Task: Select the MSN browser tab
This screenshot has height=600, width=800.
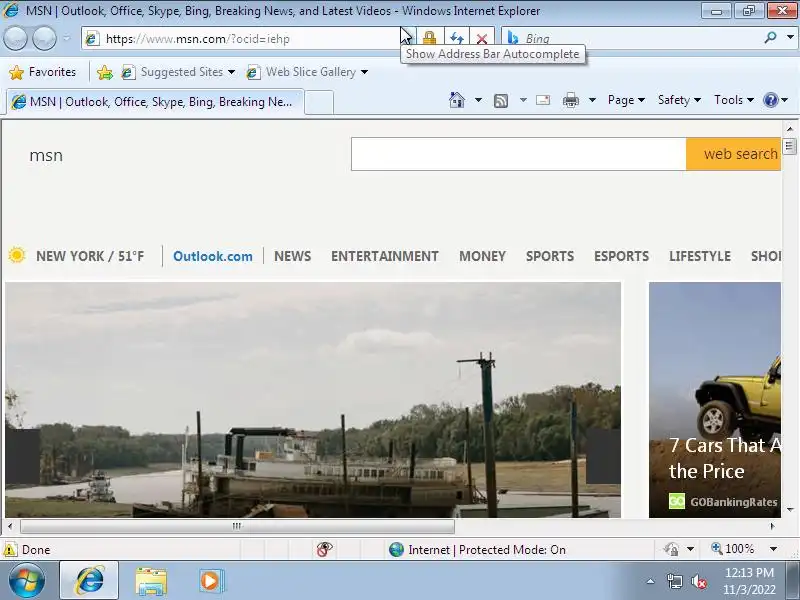Action: coord(155,102)
